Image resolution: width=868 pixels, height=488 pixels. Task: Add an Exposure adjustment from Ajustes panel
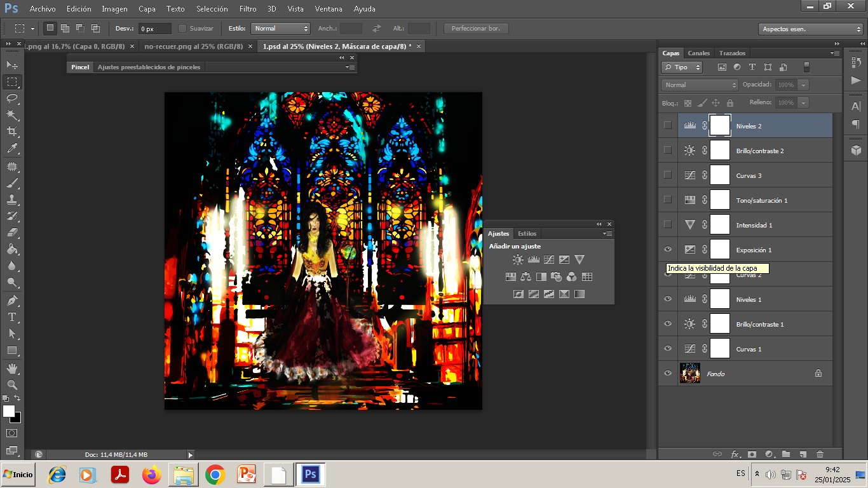(564, 259)
